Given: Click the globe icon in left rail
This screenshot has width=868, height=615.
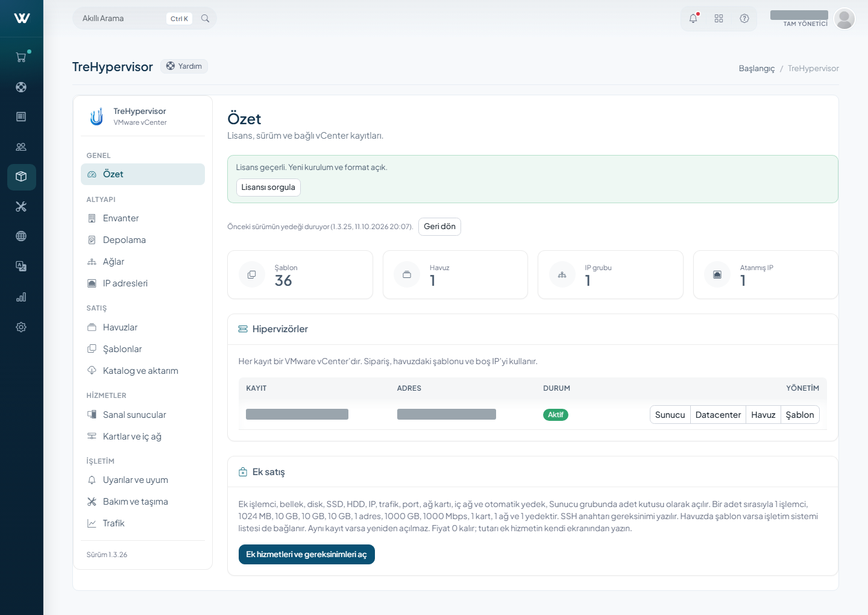Looking at the screenshot, I should pos(21,236).
